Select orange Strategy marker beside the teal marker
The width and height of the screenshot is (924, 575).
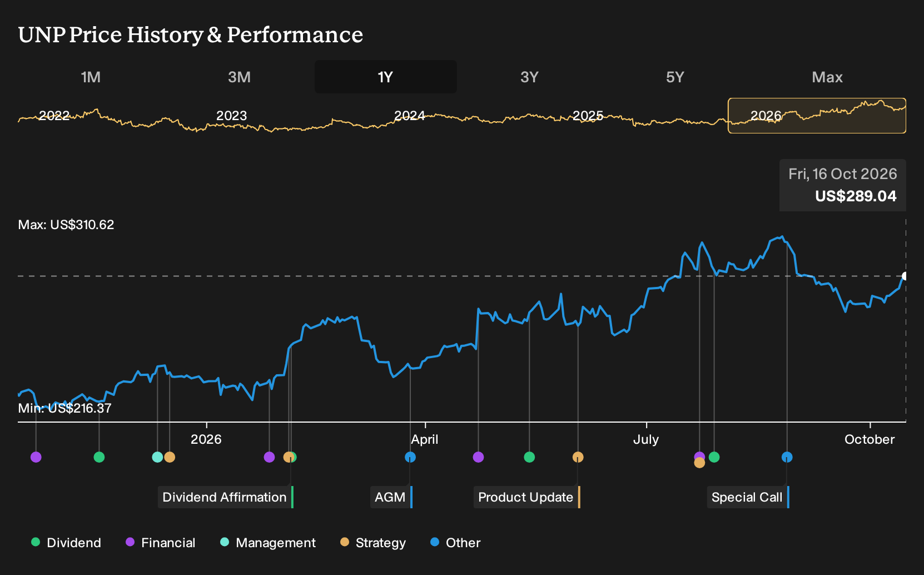(x=170, y=457)
